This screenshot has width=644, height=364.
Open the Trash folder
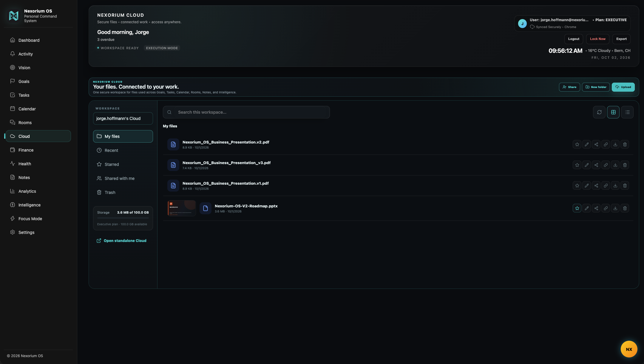pos(123,192)
